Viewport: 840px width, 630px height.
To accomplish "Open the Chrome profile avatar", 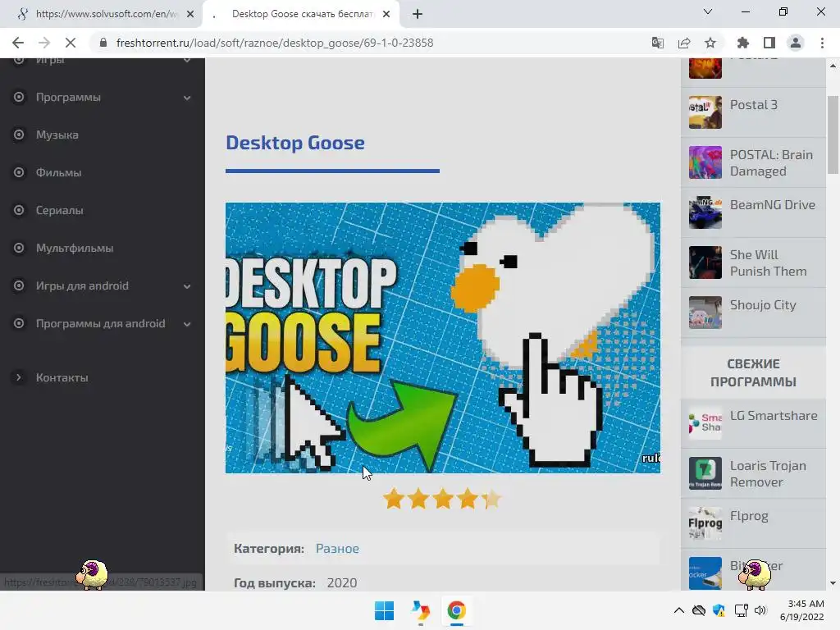I will 796,43.
